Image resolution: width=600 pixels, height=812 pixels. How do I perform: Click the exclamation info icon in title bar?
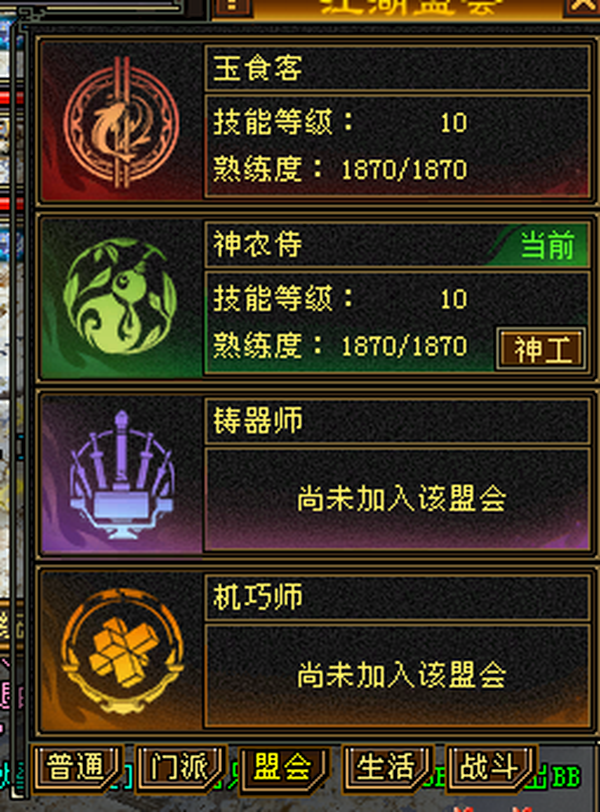click(x=232, y=6)
